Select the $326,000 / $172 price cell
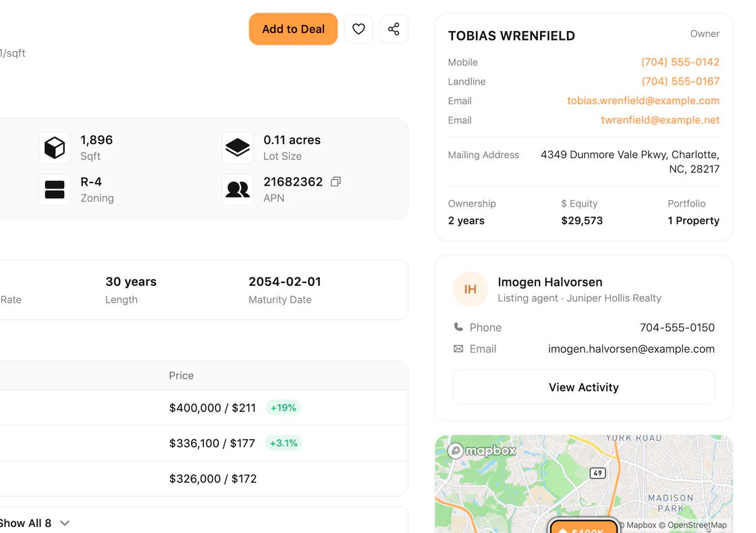756x533 pixels. click(x=213, y=478)
